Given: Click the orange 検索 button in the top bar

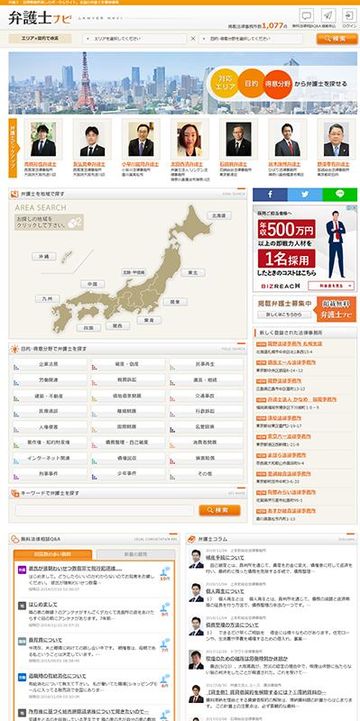Looking at the screenshot, I should pyautogui.click(x=337, y=39).
